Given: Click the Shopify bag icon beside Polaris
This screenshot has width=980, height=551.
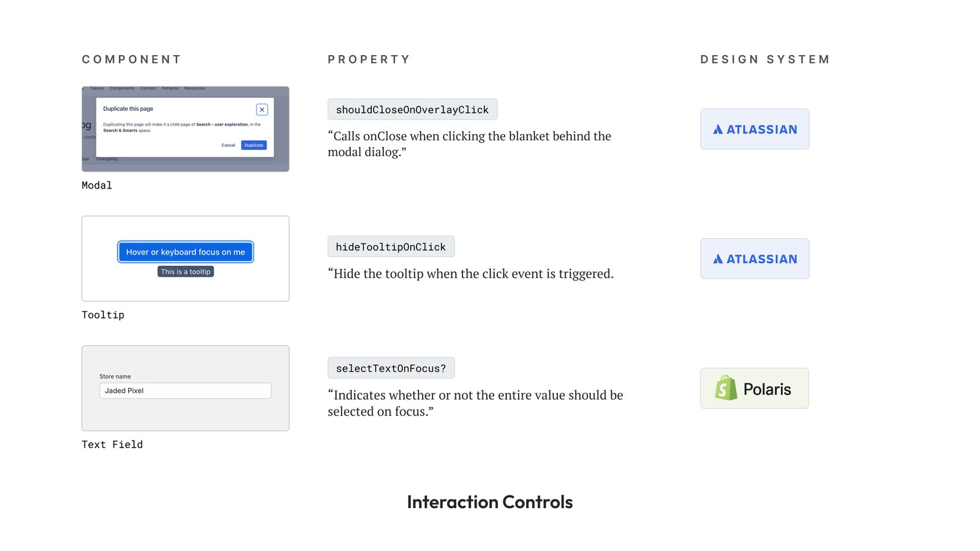Looking at the screenshot, I should tap(726, 388).
